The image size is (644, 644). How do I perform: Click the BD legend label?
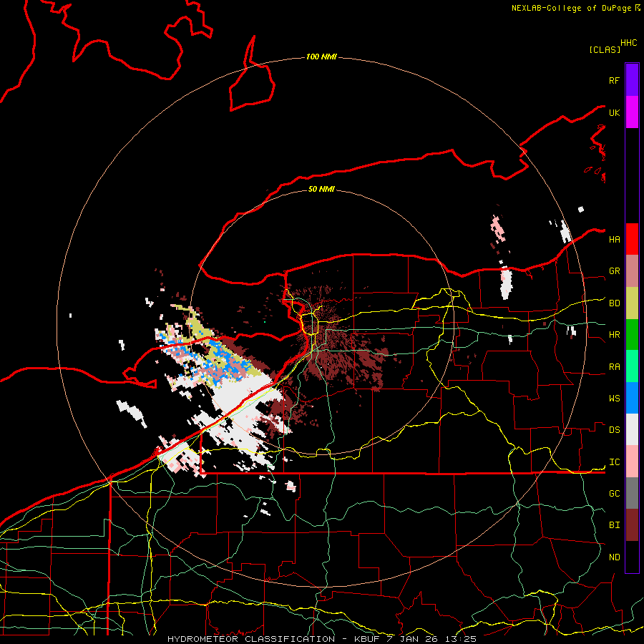614,303
